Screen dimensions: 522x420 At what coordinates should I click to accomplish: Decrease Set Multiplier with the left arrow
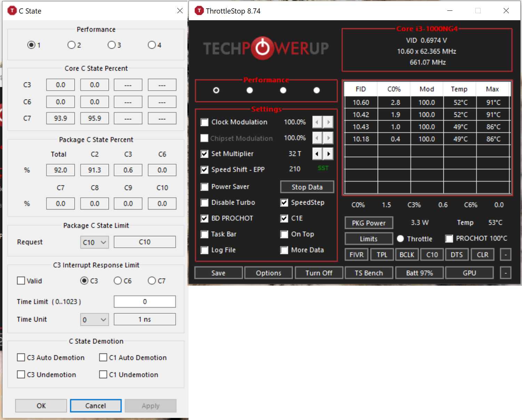[317, 153]
